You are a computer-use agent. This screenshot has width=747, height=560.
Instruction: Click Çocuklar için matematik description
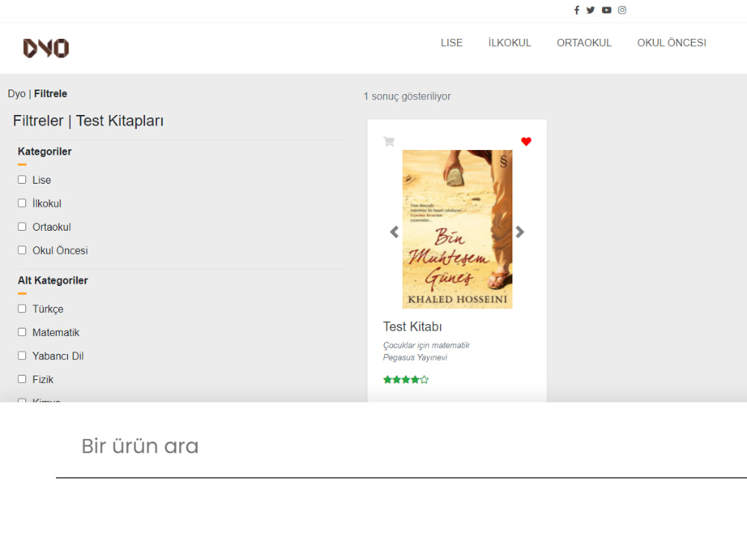(427, 345)
